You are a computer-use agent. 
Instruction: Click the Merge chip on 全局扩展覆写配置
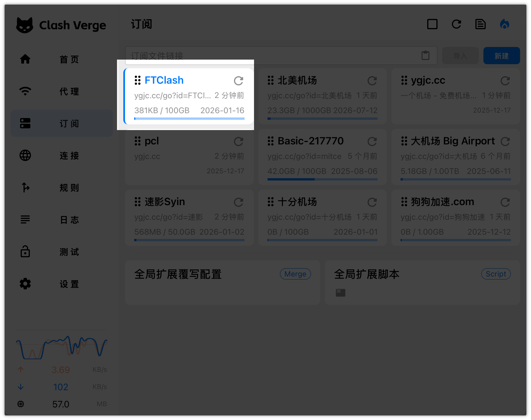tap(295, 274)
